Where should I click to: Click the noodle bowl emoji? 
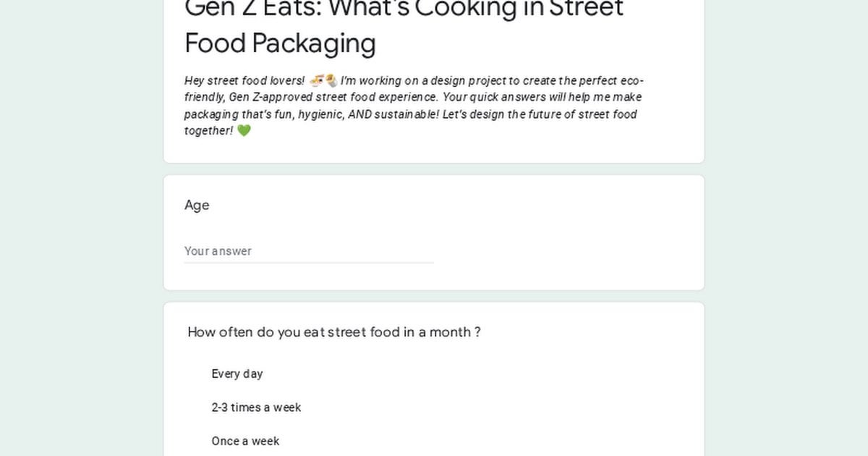(x=315, y=80)
